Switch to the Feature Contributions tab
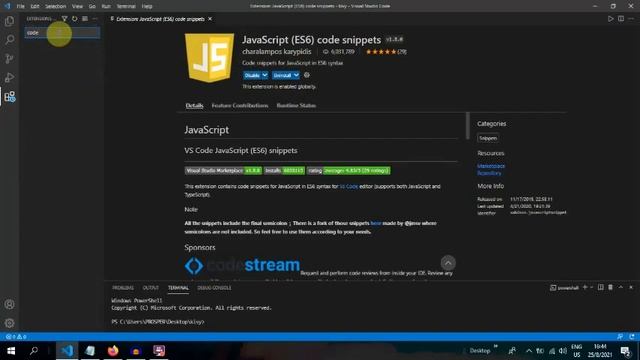640x360 pixels. click(240, 106)
